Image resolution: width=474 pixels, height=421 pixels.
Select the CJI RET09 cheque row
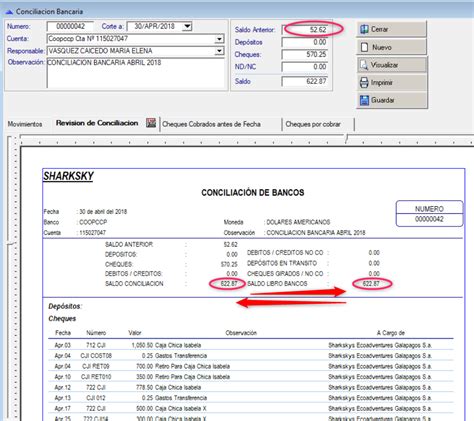[x=251, y=366]
